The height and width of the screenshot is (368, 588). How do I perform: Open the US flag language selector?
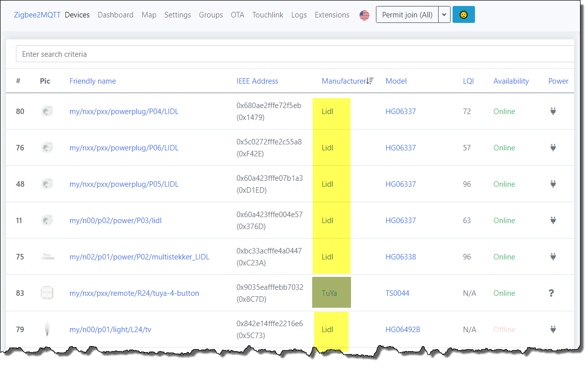[x=364, y=15]
